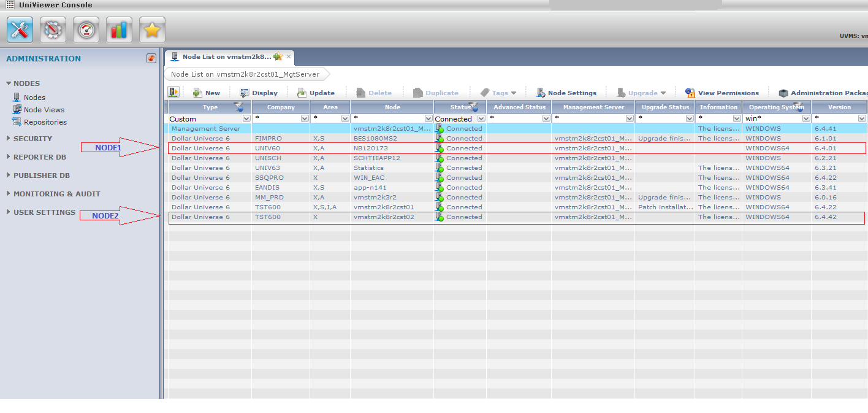The height and width of the screenshot is (413, 868).
Task: Open the bar chart reporting mode icon
Action: point(119,30)
